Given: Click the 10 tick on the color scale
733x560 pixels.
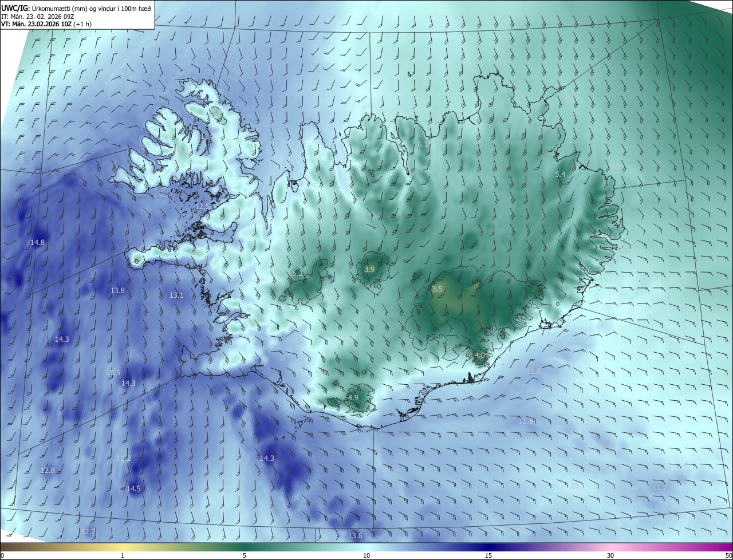Looking at the screenshot, I should [x=366, y=555].
